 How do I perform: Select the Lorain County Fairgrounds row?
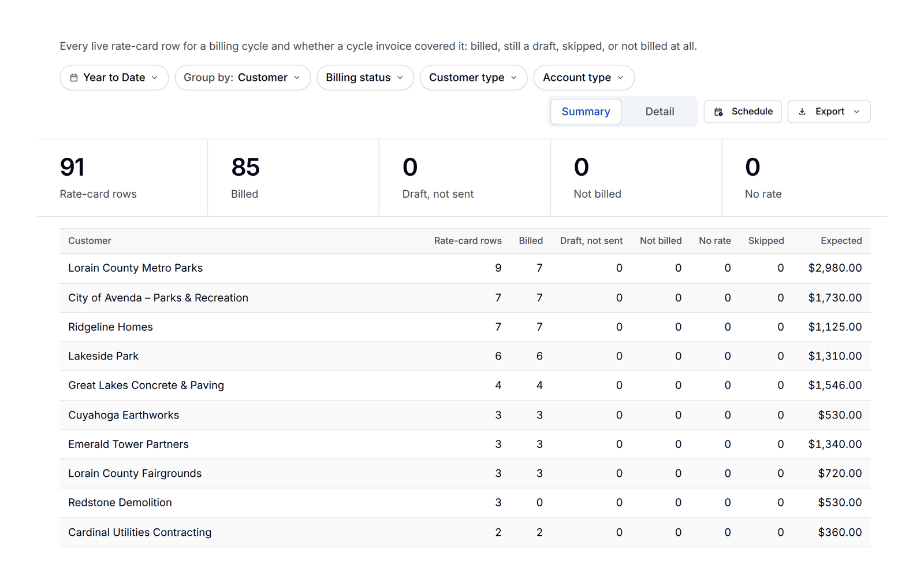(x=465, y=473)
